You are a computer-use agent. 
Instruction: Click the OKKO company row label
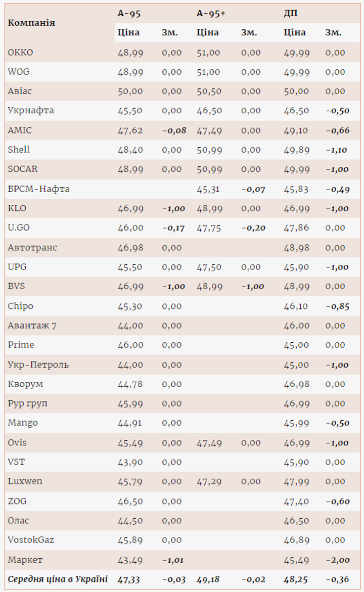pos(21,53)
